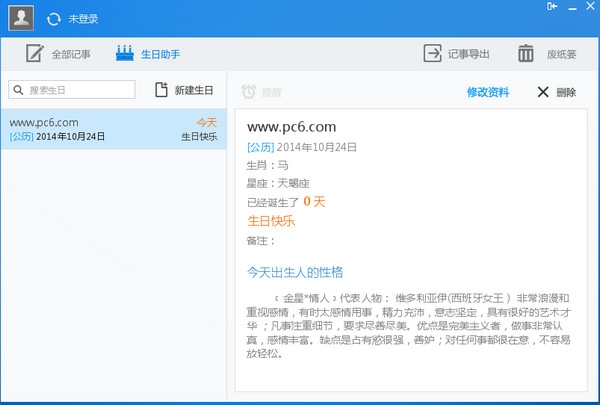Click the 未登录 login status text
Image resolution: width=600 pixels, height=405 pixels.
(84, 18)
